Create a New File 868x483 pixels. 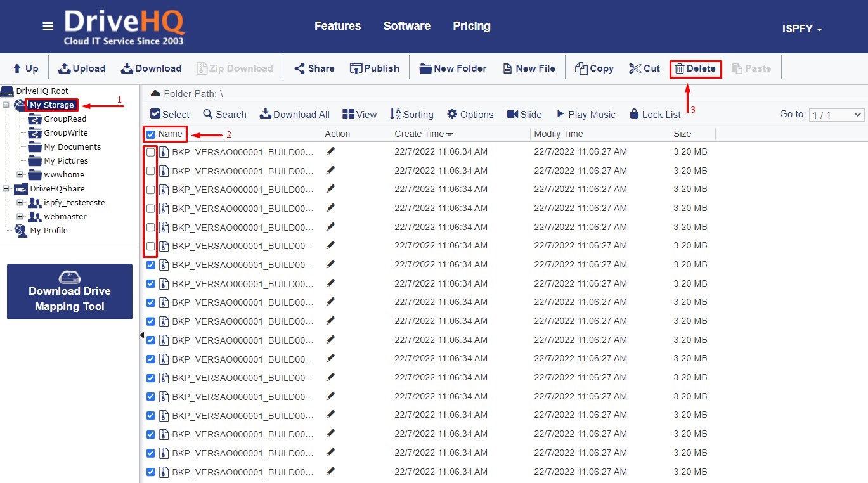(529, 68)
